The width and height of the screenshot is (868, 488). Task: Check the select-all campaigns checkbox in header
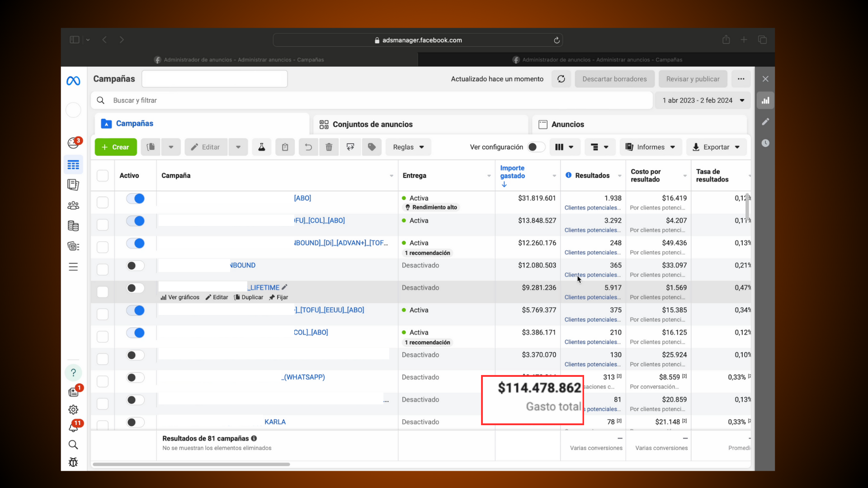(x=103, y=175)
